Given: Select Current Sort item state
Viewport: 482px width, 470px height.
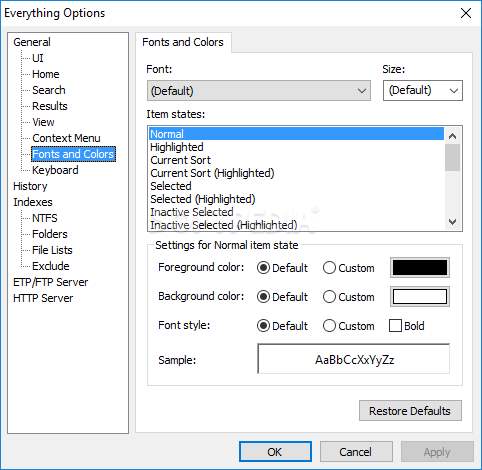Looking at the screenshot, I should (x=296, y=160).
